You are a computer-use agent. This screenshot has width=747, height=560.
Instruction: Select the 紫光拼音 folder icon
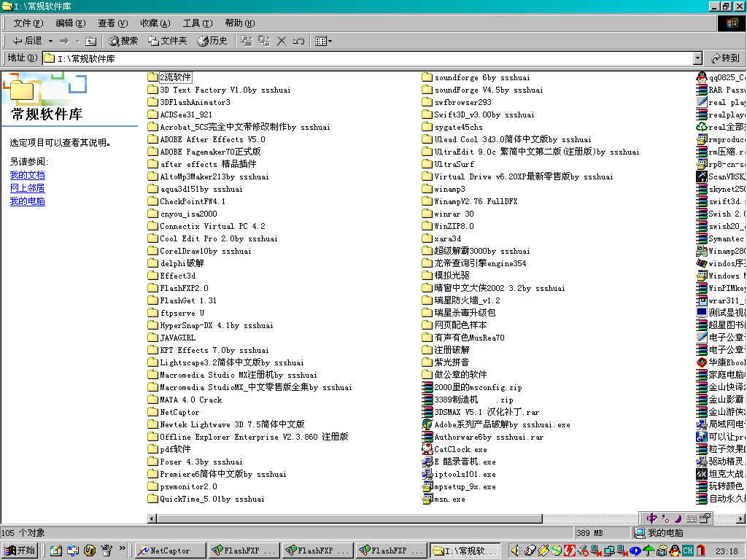[x=427, y=362]
